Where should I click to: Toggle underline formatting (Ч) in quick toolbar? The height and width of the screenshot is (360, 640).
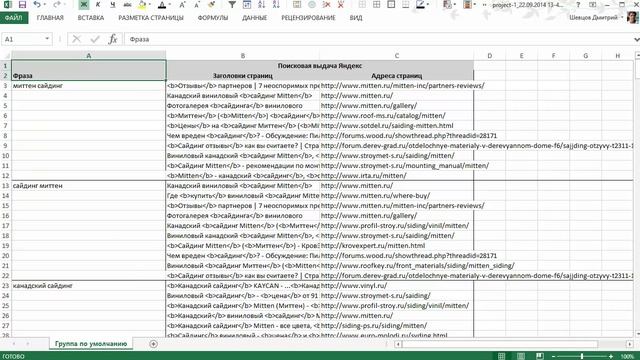113,4
